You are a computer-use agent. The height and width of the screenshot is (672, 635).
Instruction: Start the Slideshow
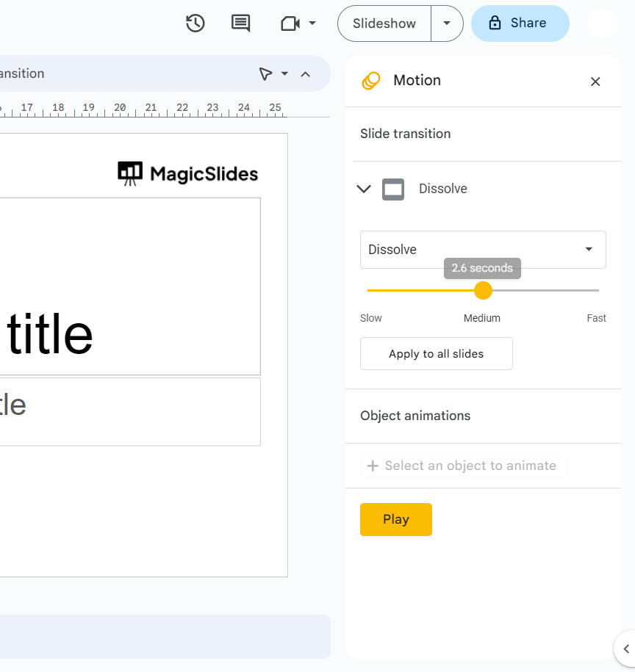coord(384,24)
